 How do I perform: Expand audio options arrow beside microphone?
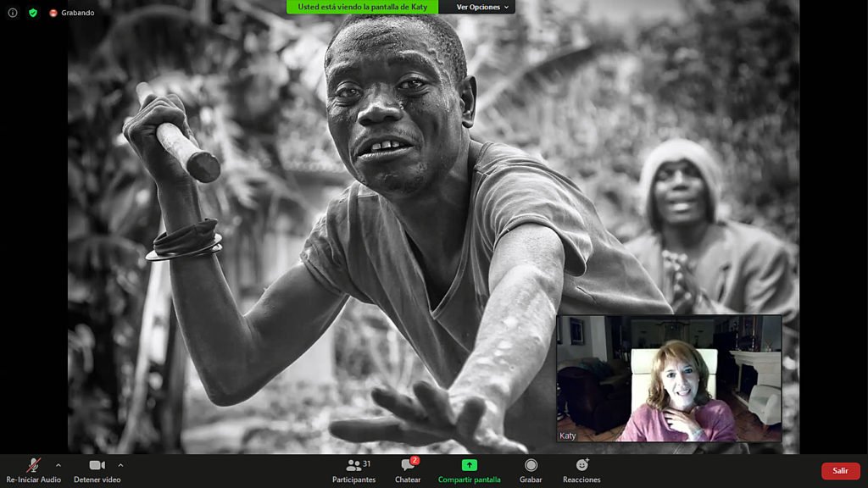[58, 465]
